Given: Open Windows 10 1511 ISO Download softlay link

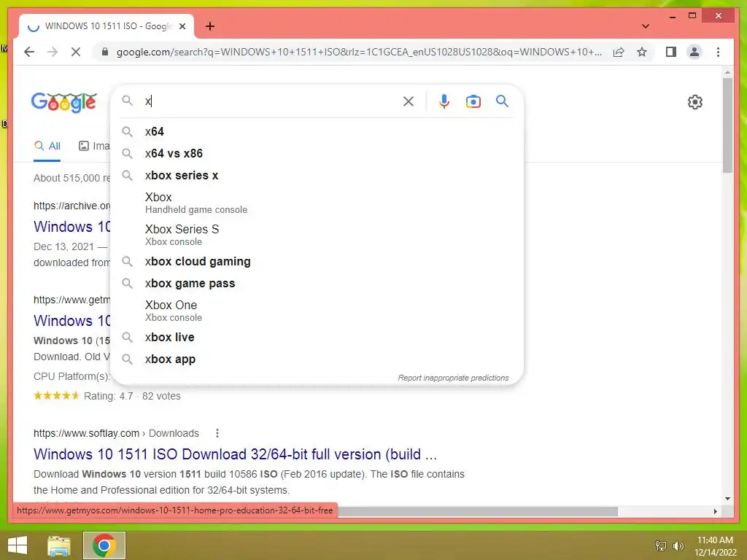Looking at the screenshot, I should [x=235, y=454].
